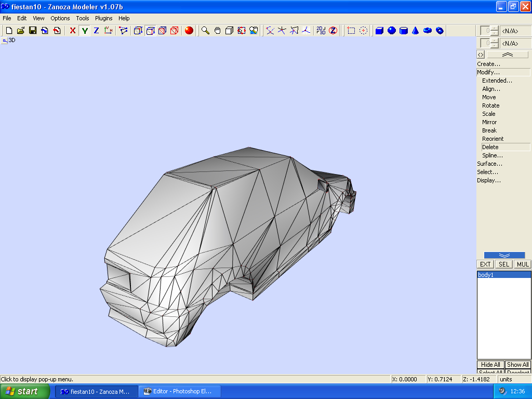Click the Hide All button
Screen dimensions: 532x399
pyautogui.click(x=490, y=365)
